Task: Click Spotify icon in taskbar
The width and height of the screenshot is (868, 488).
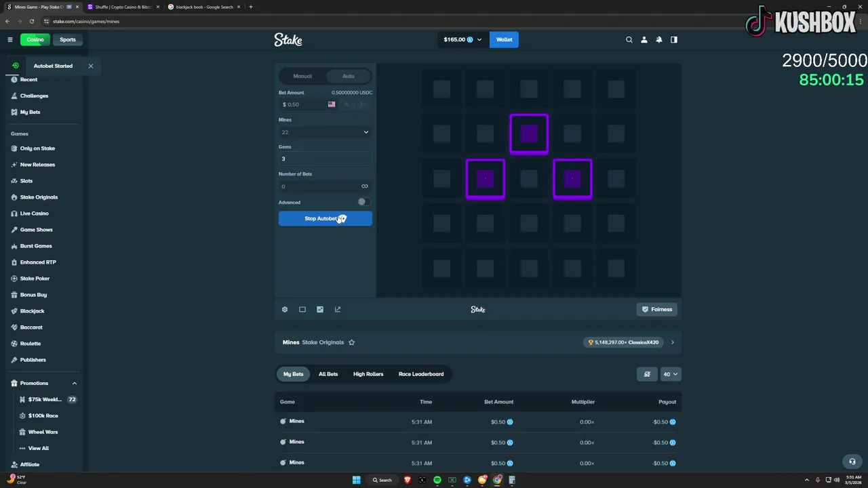Action: pos(437,480)
